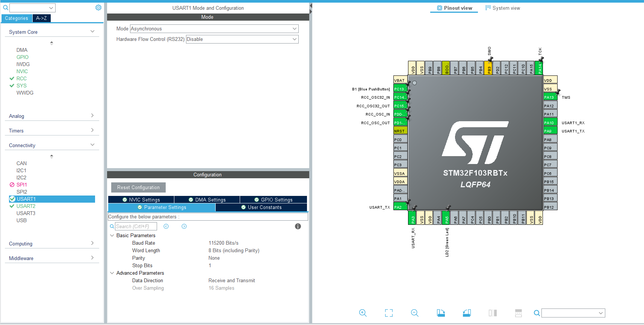Open GPIO under System Core
Image resolution: width=644 pixels, height=325 pixels.
23,57
